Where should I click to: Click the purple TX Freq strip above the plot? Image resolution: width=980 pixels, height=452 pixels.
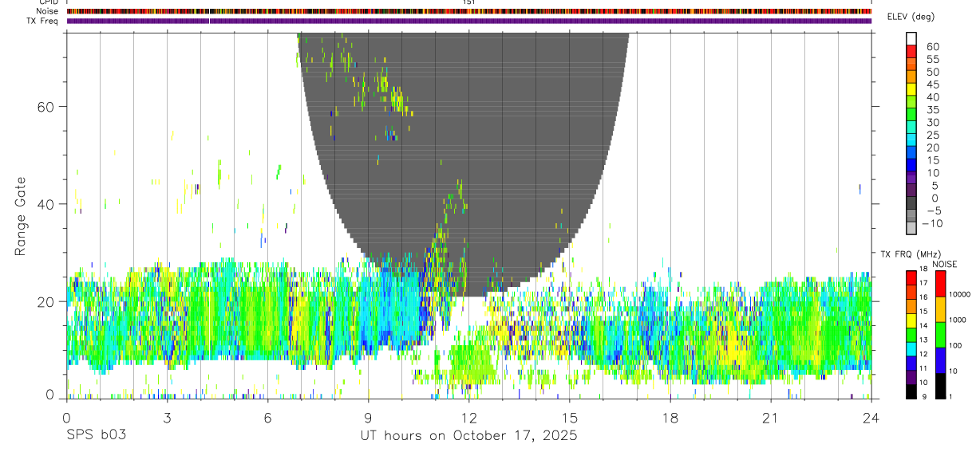469,21
